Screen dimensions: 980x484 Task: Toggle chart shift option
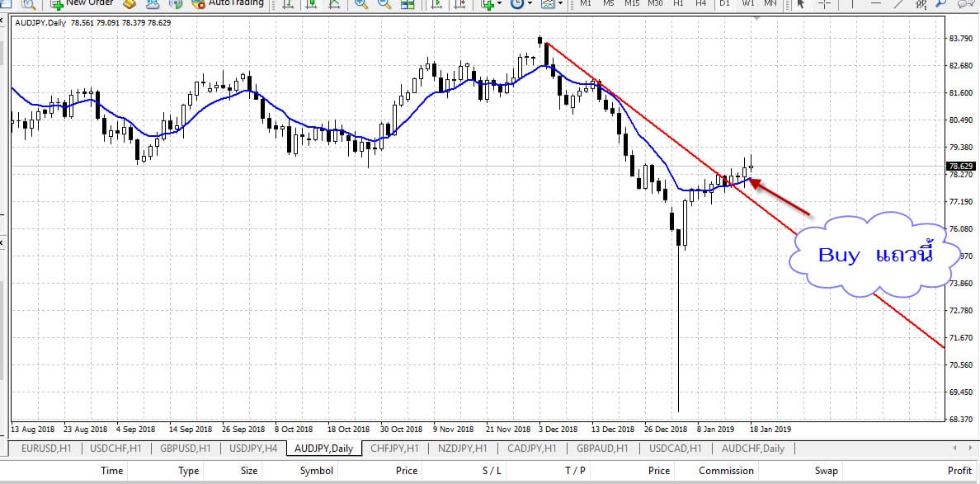458,4
